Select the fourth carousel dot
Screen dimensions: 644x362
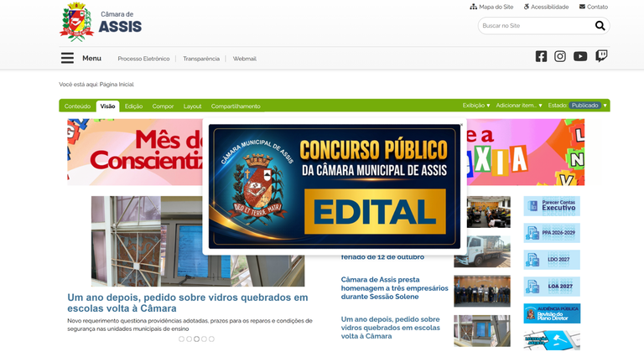204,339
